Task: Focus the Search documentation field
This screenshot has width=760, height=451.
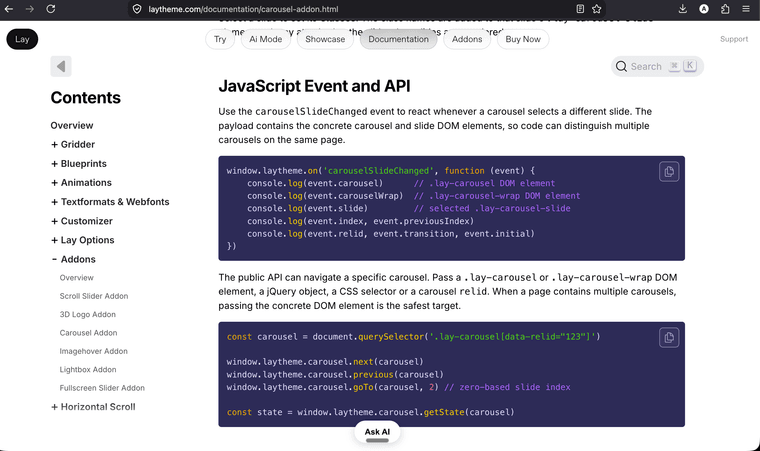Action: point(657,66)
